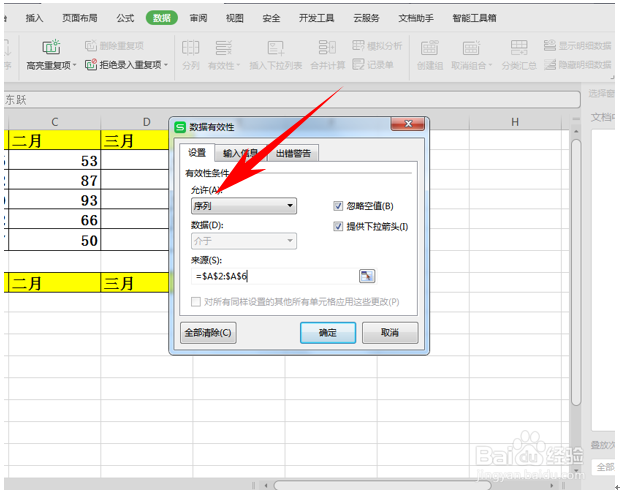Image resolution: width=620 pixels, height=497 pixels.
Task: Click the Reject Duplicate Entry (拒绝录入重复项) icon
Action: point(91,64)
